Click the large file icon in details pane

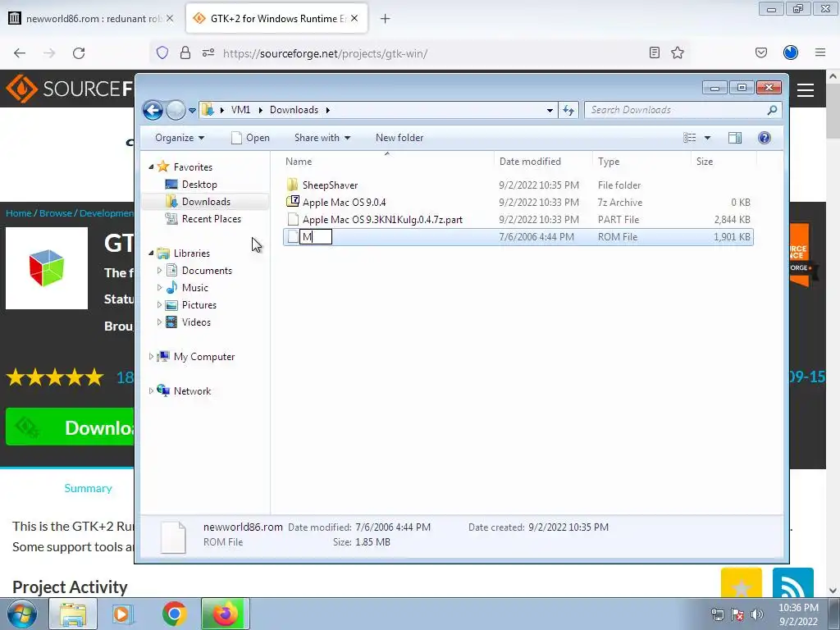173,536
